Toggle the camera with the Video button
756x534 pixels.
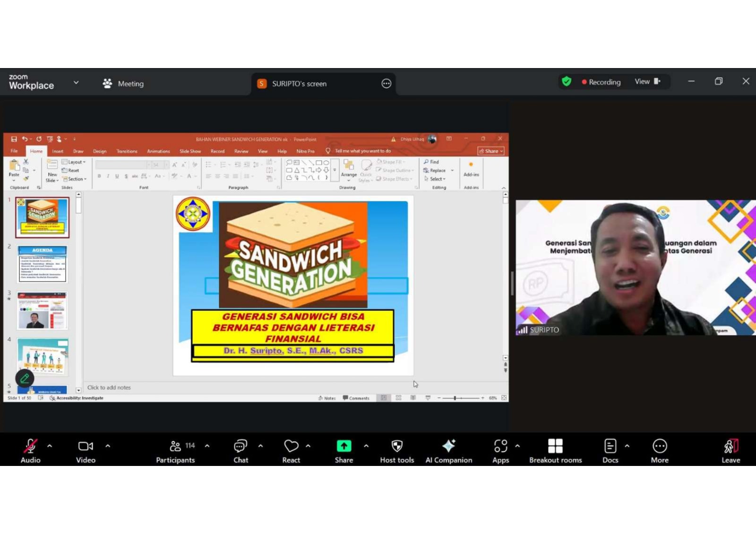[x=86, y=446]
